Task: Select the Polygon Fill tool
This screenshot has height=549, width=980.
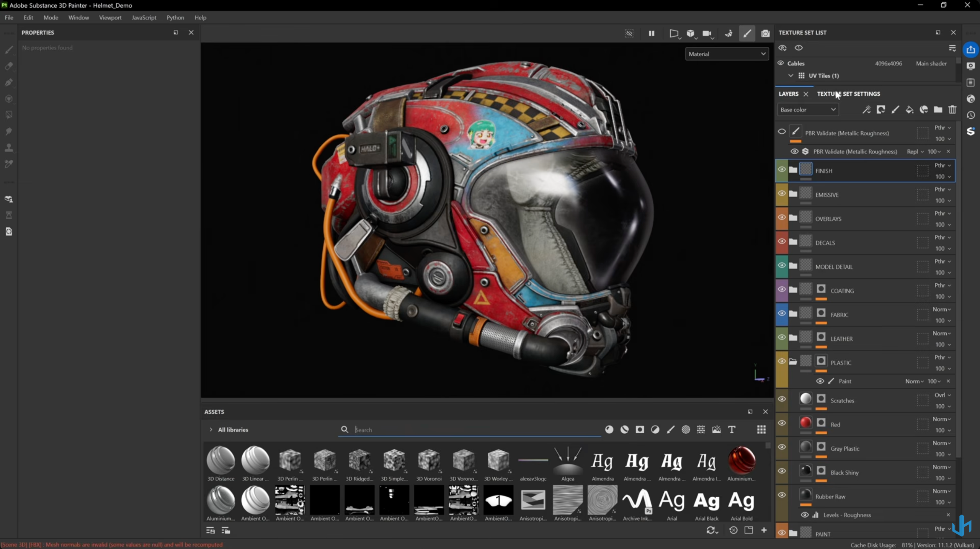Action: click(9, 115)
